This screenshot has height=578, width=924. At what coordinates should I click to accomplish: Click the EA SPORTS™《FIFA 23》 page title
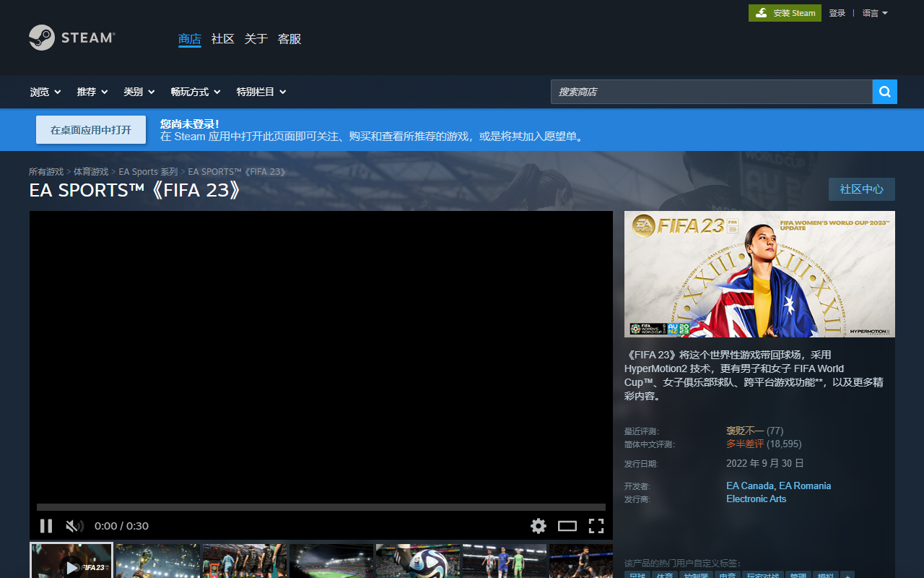pos(134,190)
